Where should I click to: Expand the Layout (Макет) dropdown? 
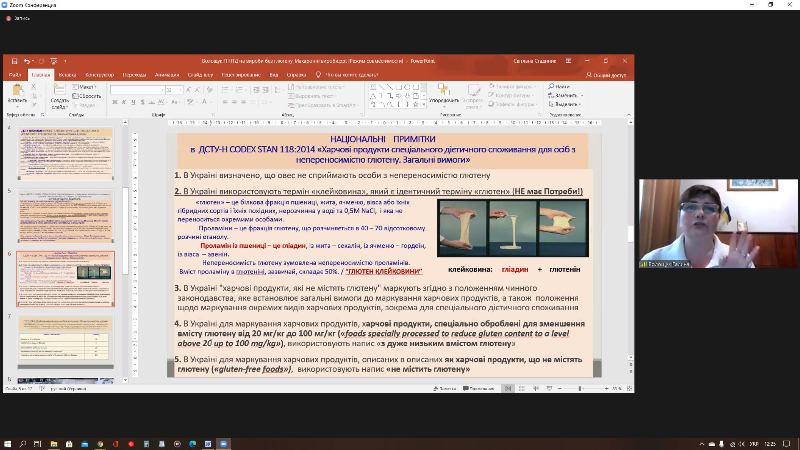(86, 87)
